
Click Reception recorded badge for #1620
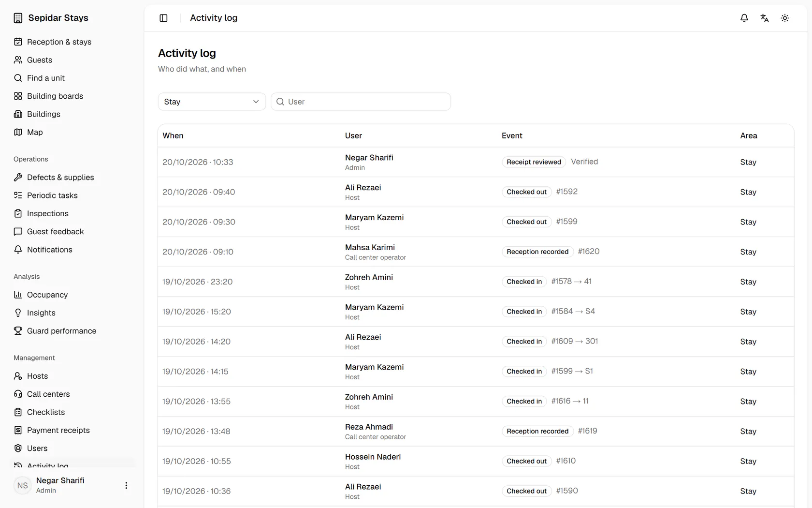pos(537,252)
